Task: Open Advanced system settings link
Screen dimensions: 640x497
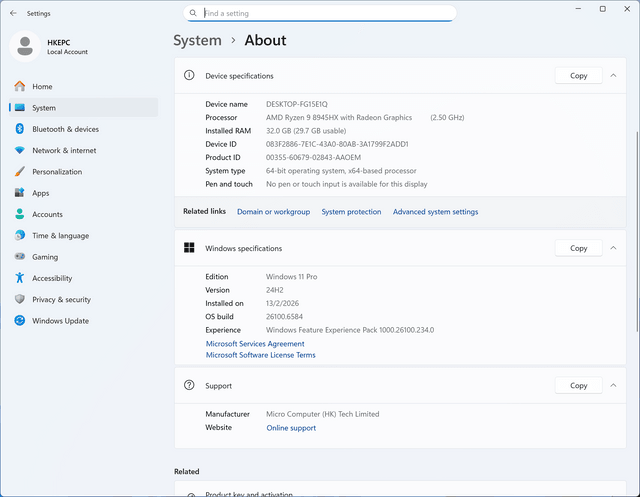Action: [436, 212]
